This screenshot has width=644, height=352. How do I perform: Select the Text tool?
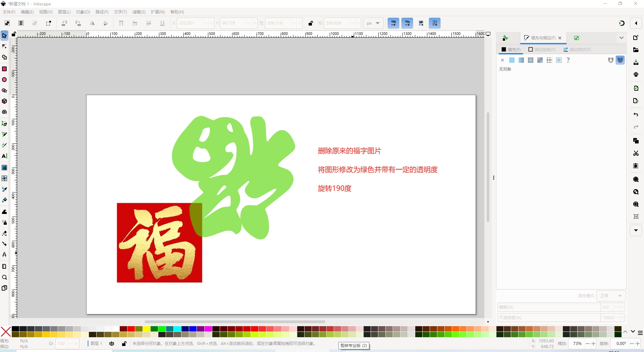click(x=4, y=156)
